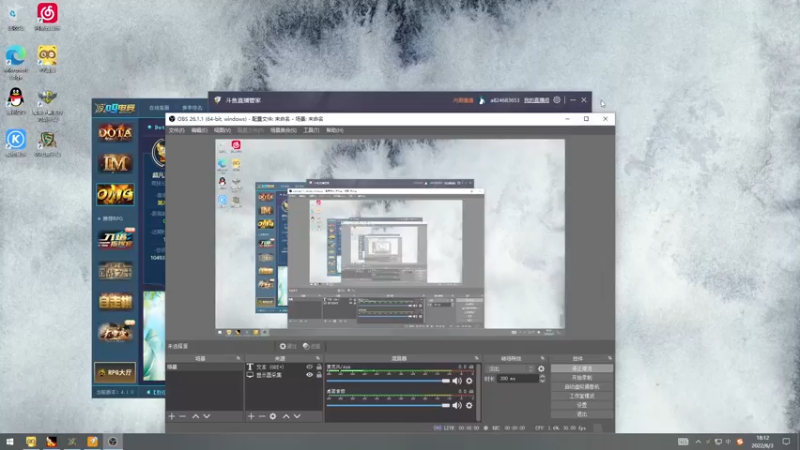The width and height of the screenshot is (800, 450).
Task: Open the 工具(T) menu in OBS
Action: point(311,130)
